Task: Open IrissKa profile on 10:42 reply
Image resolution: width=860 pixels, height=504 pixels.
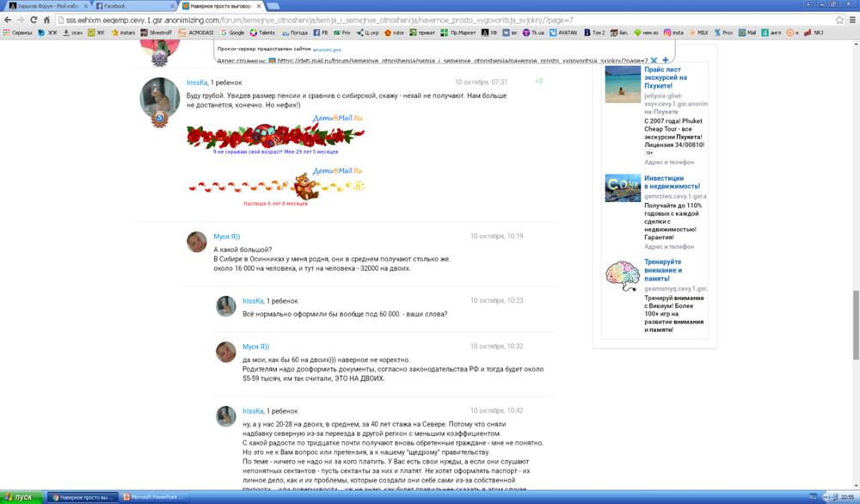Action: [x=253, y=411]
